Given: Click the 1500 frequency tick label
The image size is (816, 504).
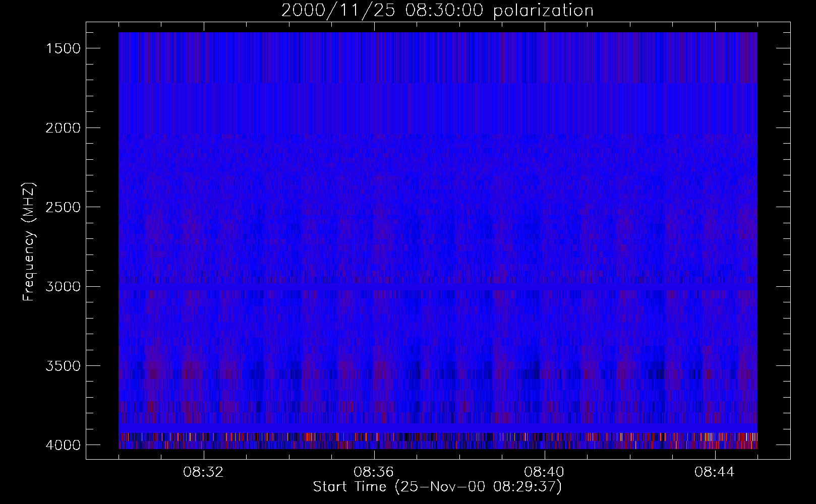Looking at the screenshot, I should [x=63, y=48].
